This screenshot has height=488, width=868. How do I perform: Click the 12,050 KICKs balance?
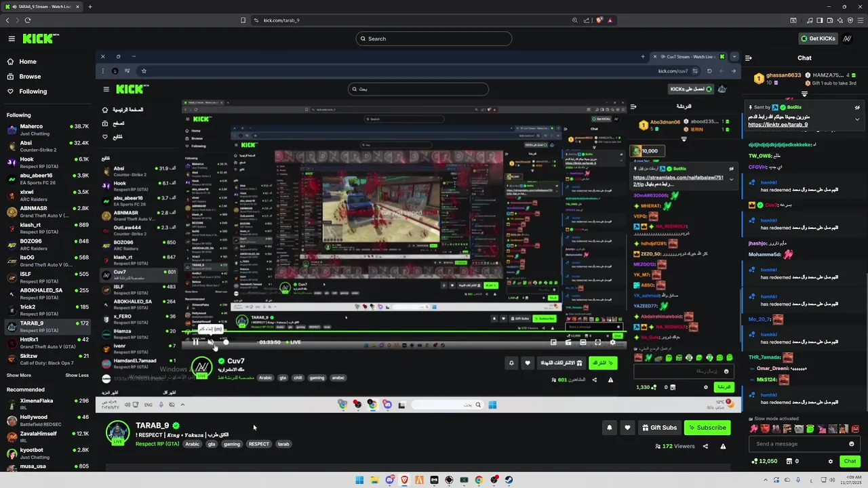coord(764,462)
